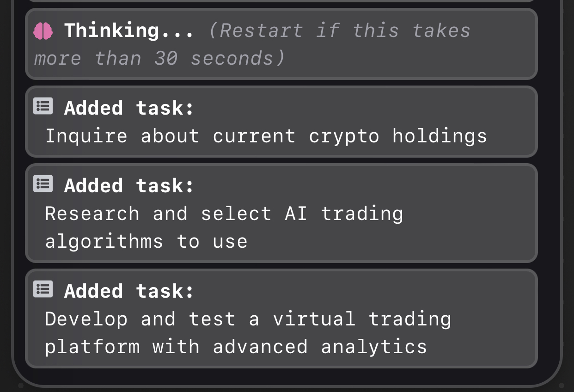Click empty dark area below the last task card
Viewport: 574px width, 392px height.
coord(281,377)
